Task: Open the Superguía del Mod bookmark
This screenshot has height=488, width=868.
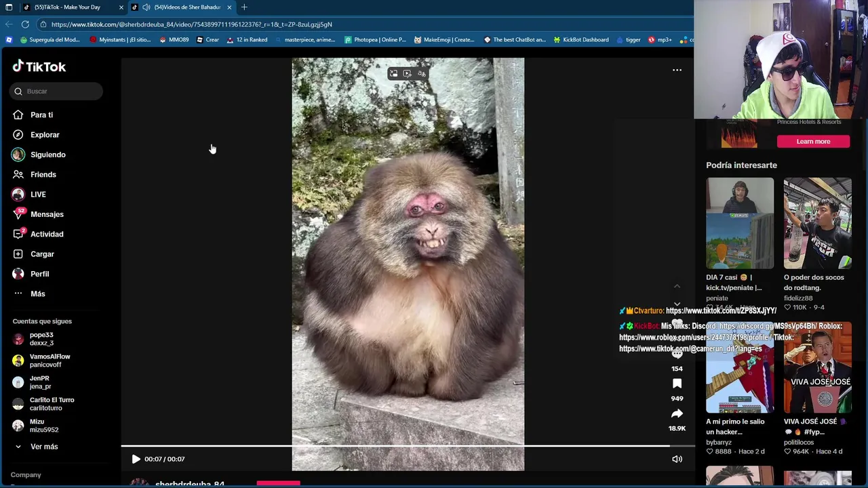Action: [x=50, y=40]
